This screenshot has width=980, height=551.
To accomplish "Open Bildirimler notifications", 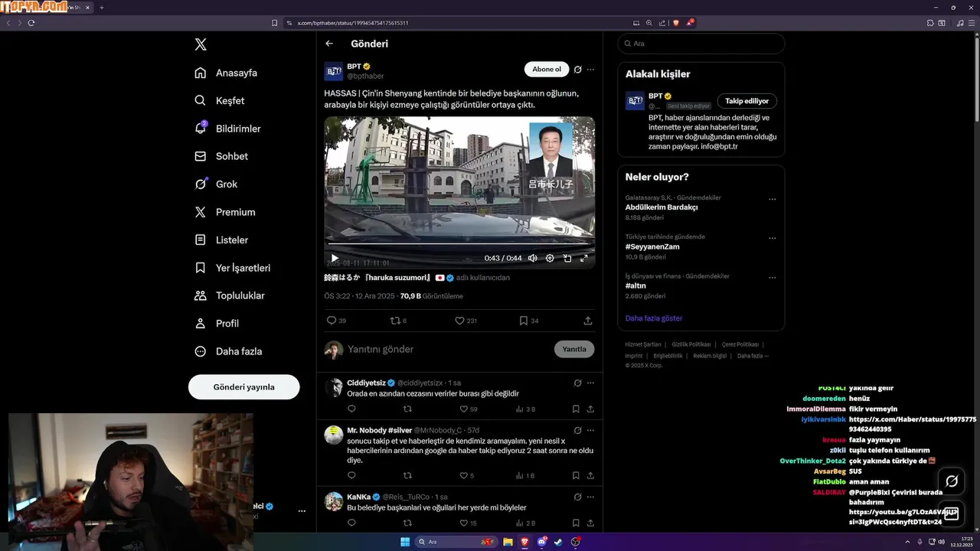I will (x=227, y=129).
